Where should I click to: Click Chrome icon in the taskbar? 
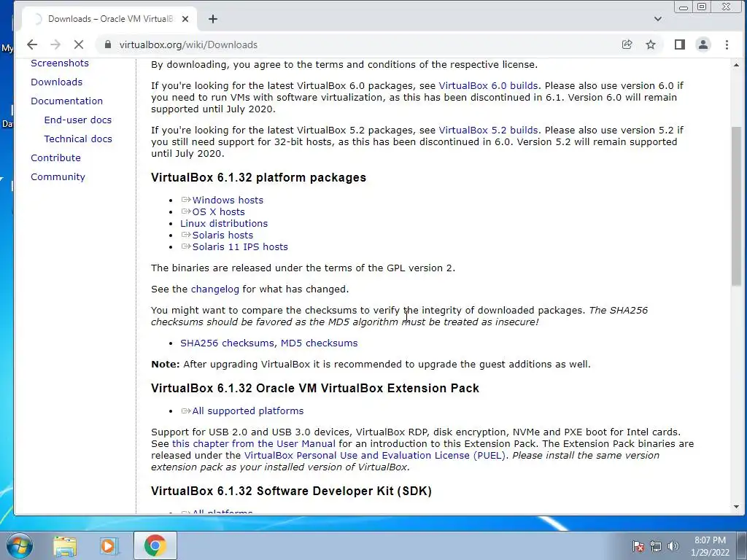point(155,545)
